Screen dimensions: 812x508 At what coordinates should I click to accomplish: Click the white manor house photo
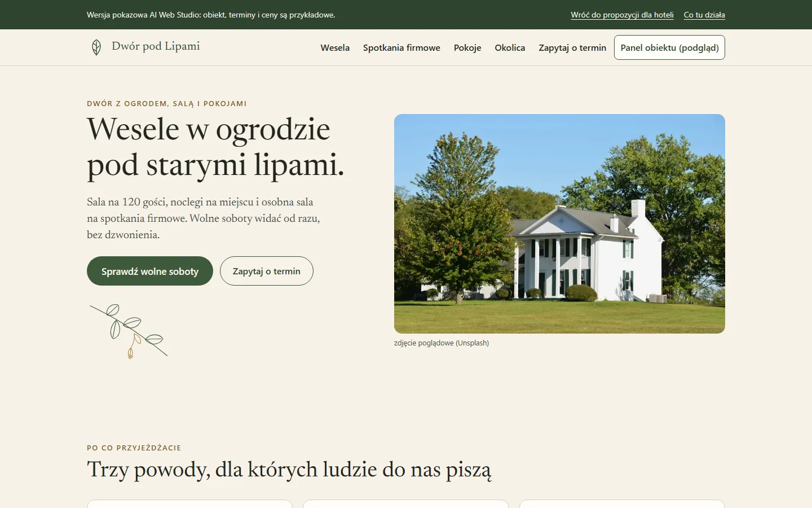point(559,224)
